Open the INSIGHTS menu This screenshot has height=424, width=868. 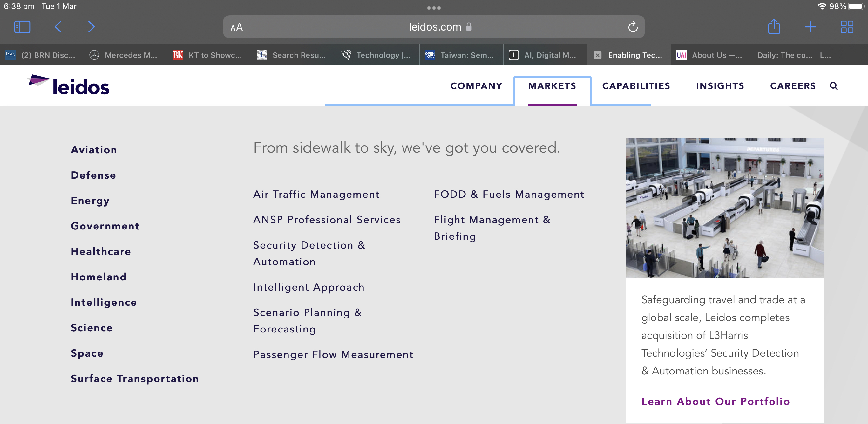click(x=720, y=86)
